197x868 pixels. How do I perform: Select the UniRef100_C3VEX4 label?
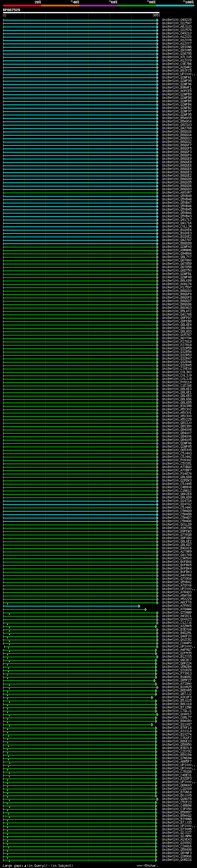(x=177, y=369)
